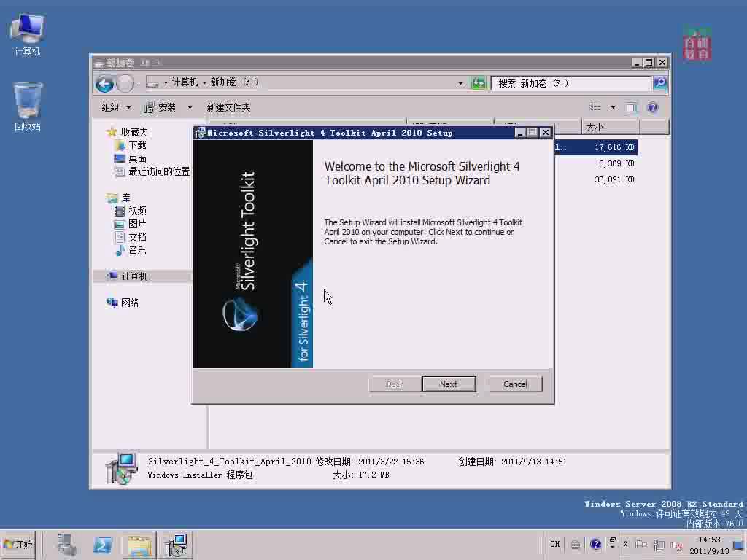Launch PowerShell from the taskbar
747x560 pixels.
tap(102, 545)
